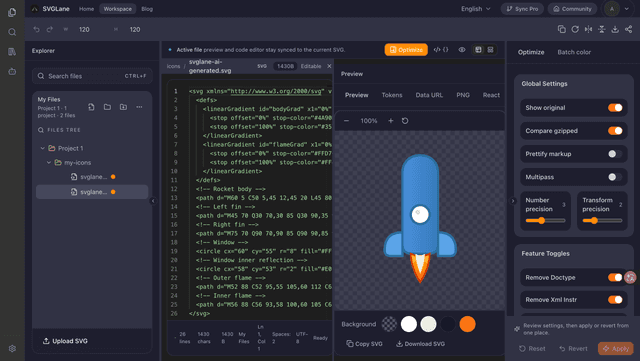Toggle the eye preview visibility icon
640x361 pixels.
click(x=462, y=49)
